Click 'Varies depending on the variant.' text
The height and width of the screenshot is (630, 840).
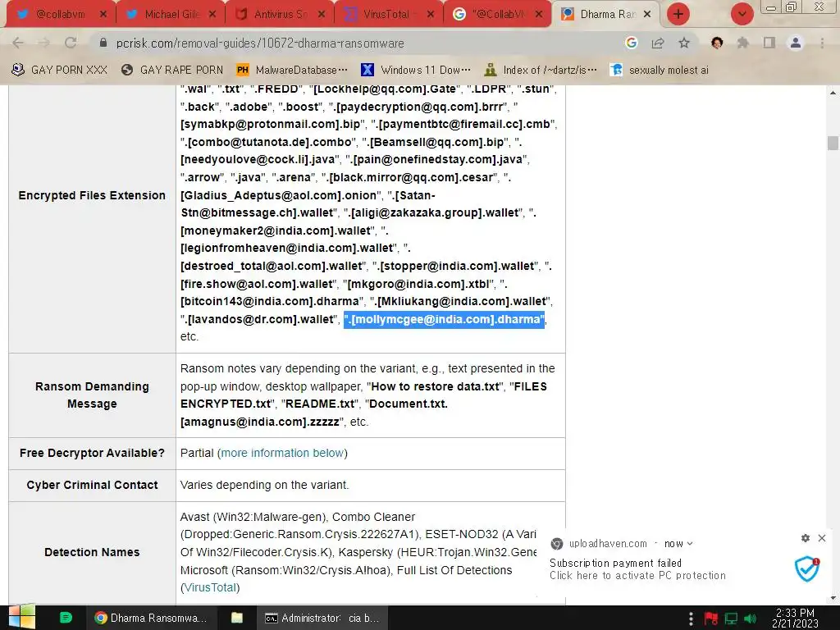click(x=265, y=486)
